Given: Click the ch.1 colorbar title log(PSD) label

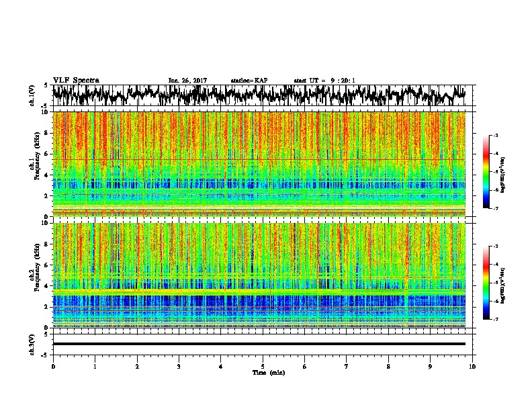Looking at the screenshot, I should (503, 175).
